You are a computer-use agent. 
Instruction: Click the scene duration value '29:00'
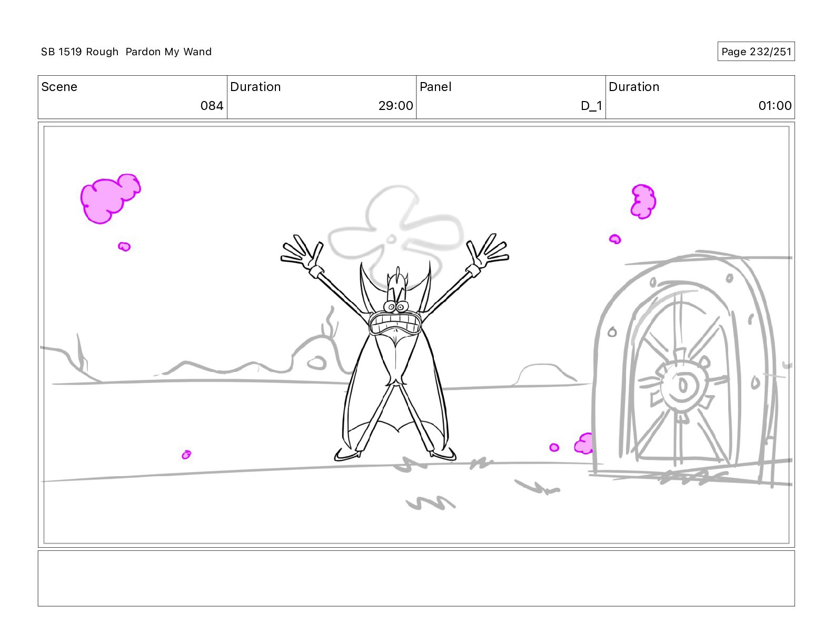[395, 106]
